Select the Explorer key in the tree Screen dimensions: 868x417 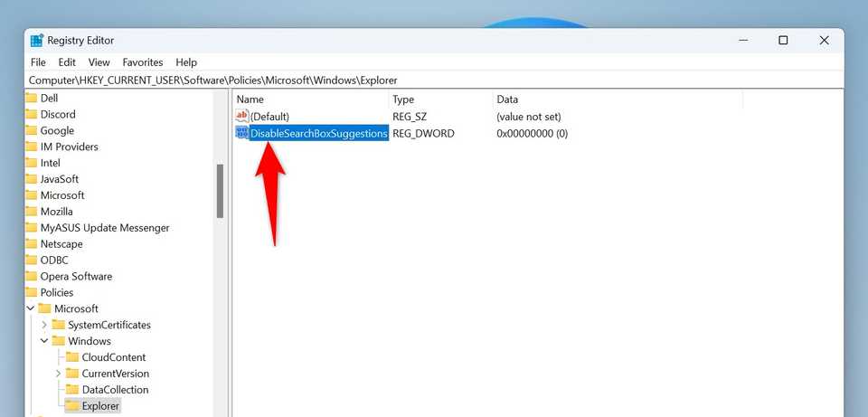pyautogui.click(x=100, y=406)
